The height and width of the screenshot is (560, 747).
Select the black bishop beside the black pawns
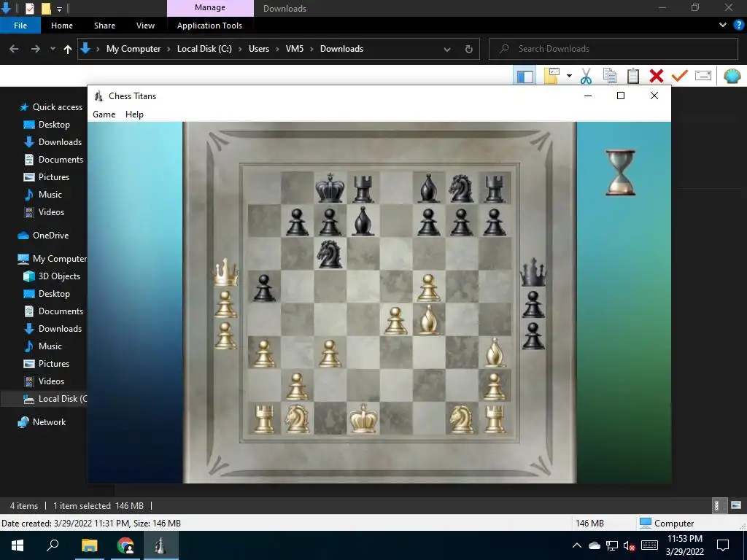pyautogui.click(x=363, y=221)
